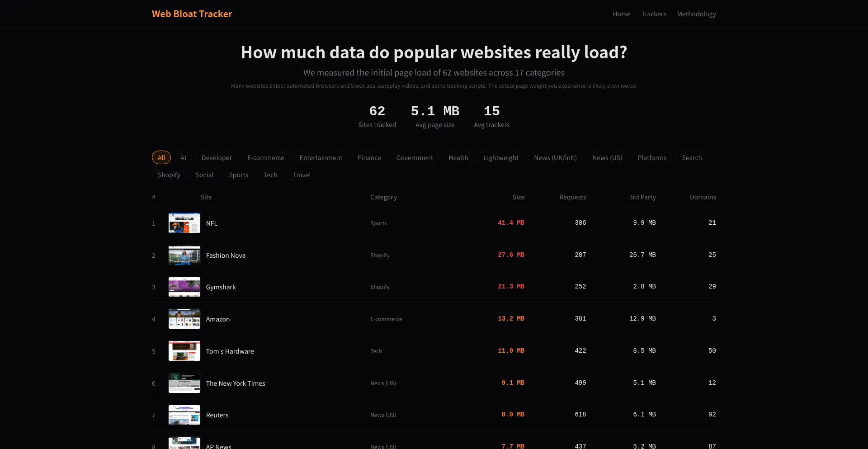Select the News (US) filter chip

(607, 157)
